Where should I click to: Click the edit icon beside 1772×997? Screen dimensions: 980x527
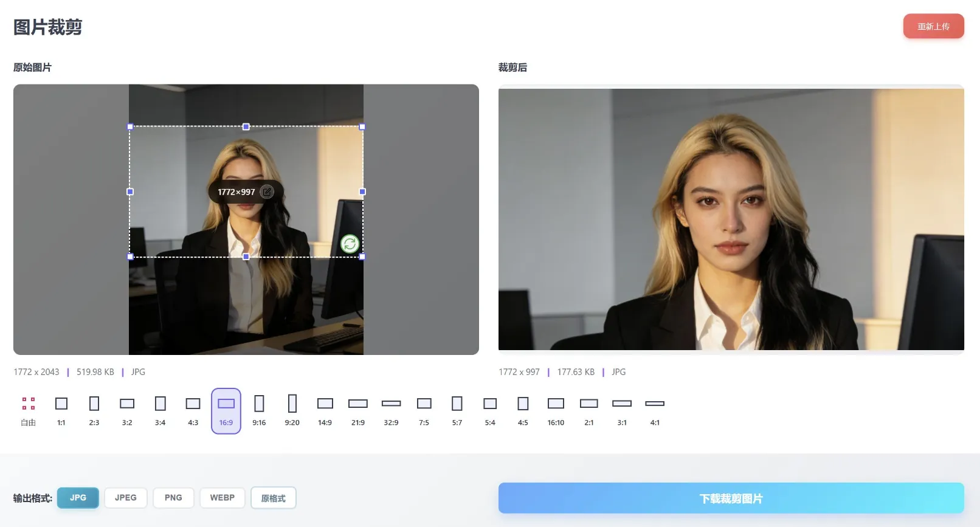(267, 192)
